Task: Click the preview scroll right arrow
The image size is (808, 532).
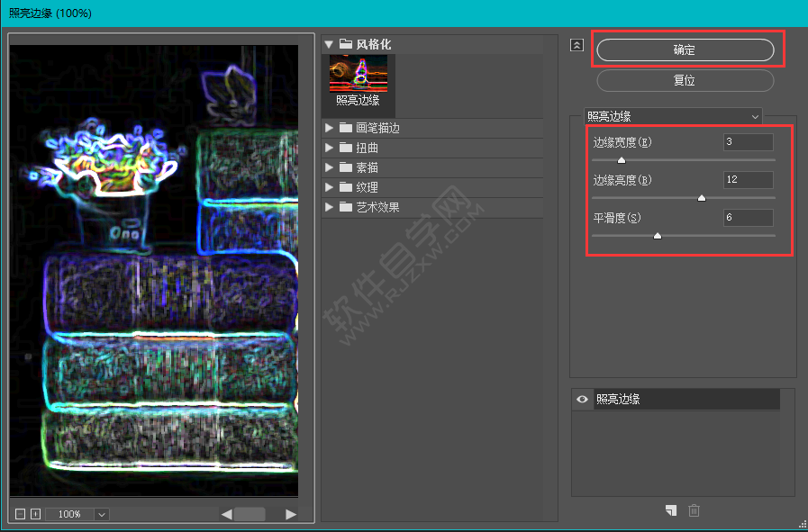Action: pos(291,514)
